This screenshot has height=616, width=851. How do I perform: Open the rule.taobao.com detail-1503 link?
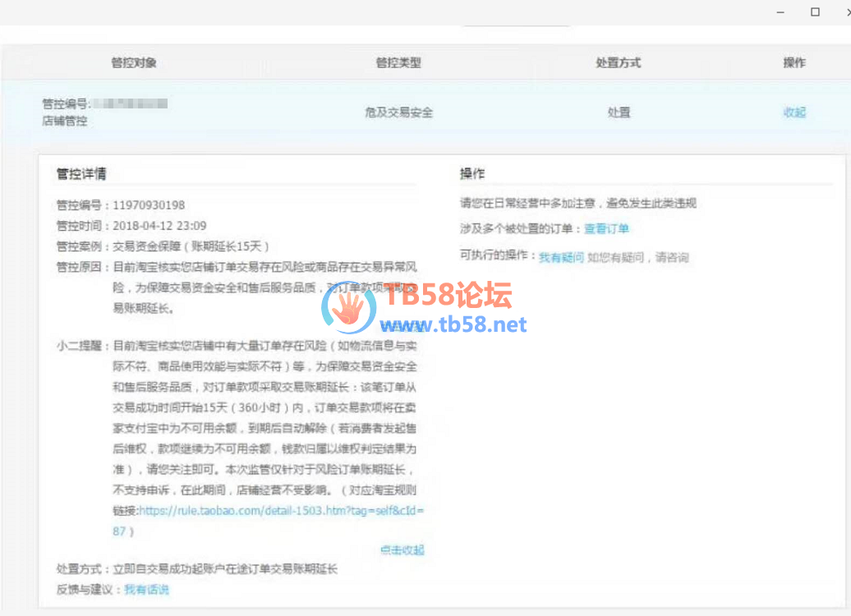click(x=268, y=521)
